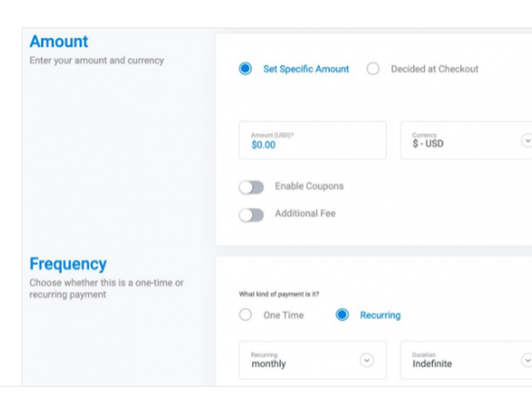Image resolution: width=532 pixels, height=419 pixels.
Task: Select the "Recurring" payment option
Action: (342, 315)
